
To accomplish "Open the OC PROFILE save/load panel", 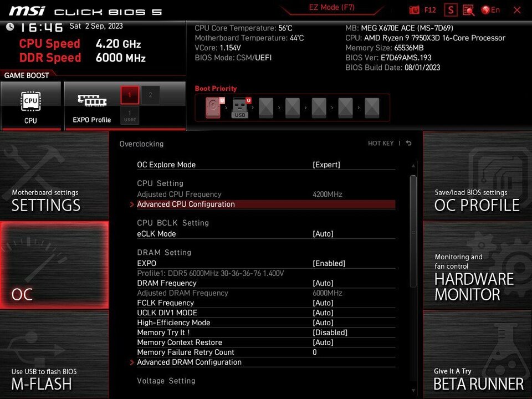I will pos(477,176).
